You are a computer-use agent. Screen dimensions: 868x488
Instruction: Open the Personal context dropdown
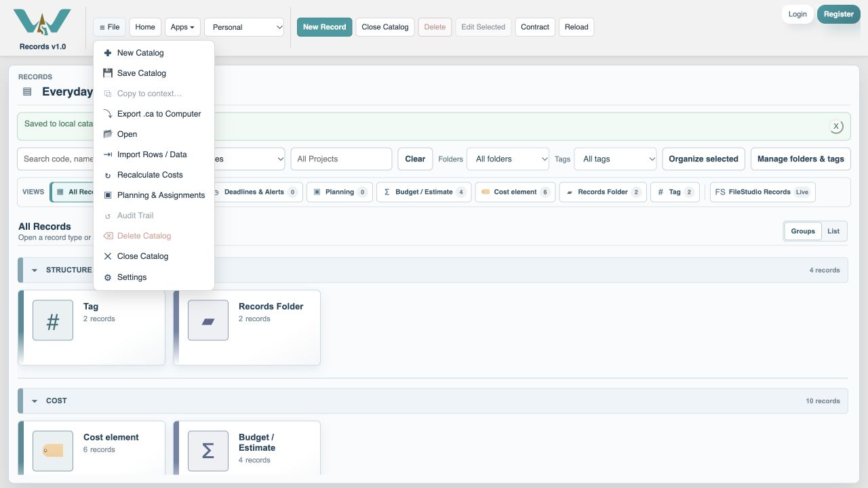tap(244, 27)
